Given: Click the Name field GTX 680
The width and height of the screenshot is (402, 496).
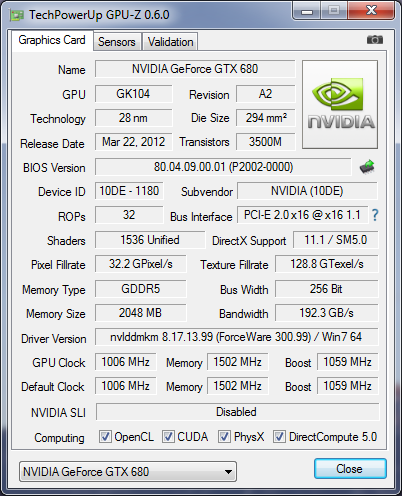Looking at the screenshot, I should click(x=195, y=69).
